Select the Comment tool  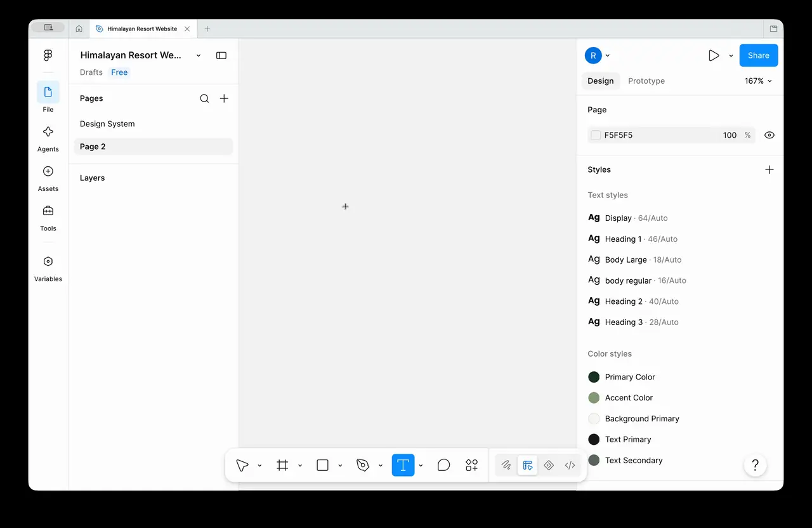pyautogui.click(x=444, y=465)
